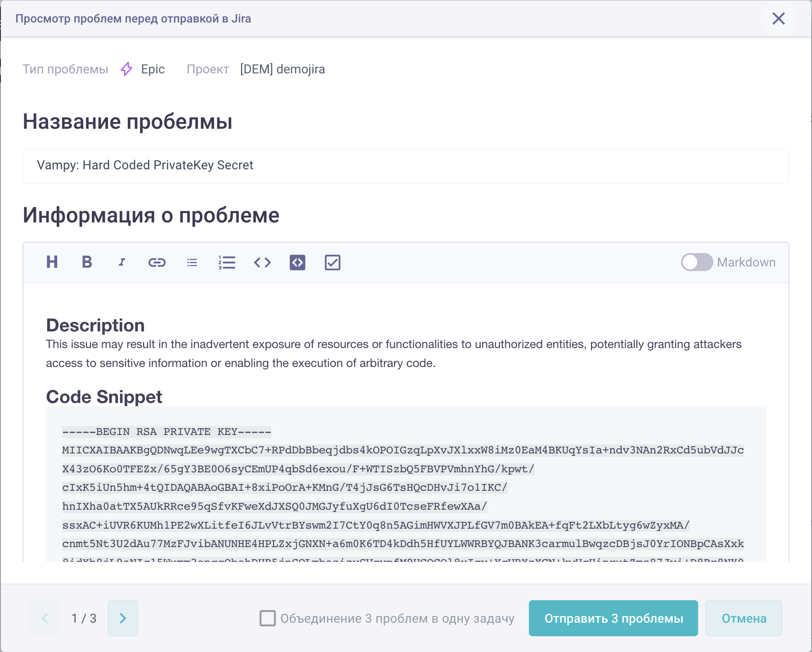Go to the next problem page
The width and height of the screenshot is (812, 652).
point(123,618)
